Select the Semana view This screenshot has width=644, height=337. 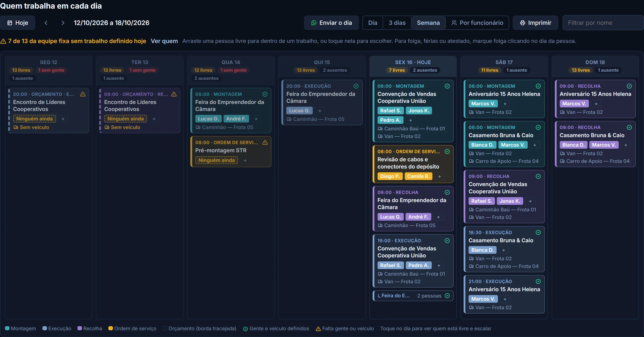coord(428,23)
